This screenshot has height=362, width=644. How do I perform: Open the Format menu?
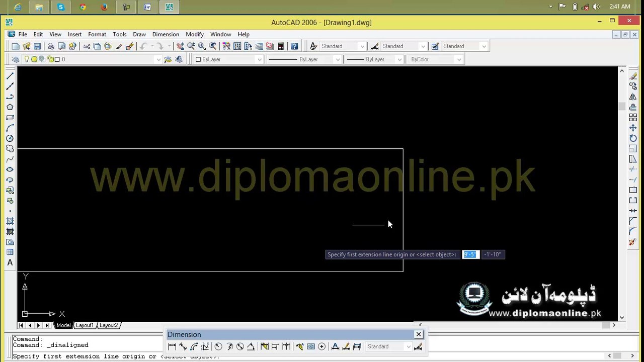[97, 34]
